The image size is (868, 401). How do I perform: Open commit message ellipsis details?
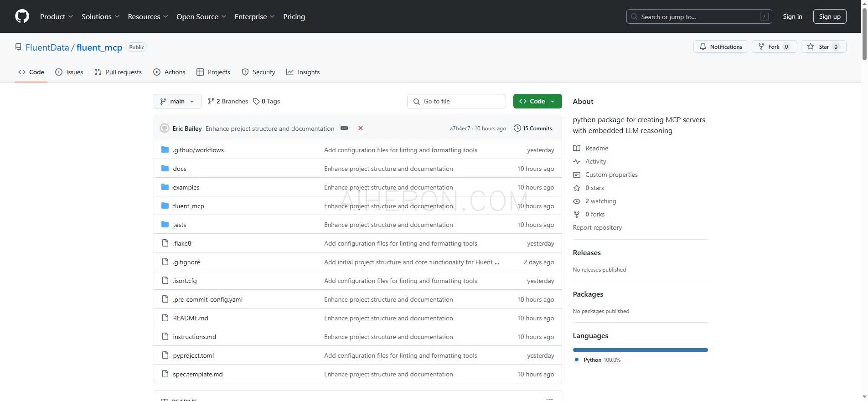point(344,129)
